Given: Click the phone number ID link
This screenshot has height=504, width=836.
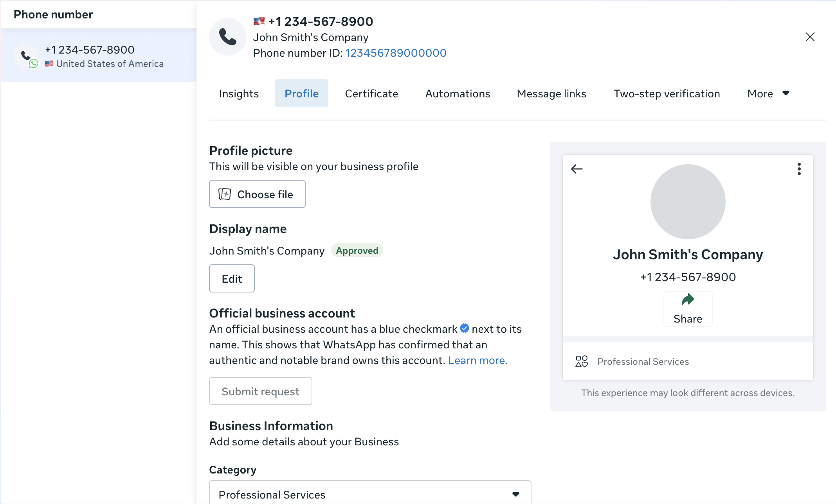Looking at the screenshot, I should coord(396,53).
